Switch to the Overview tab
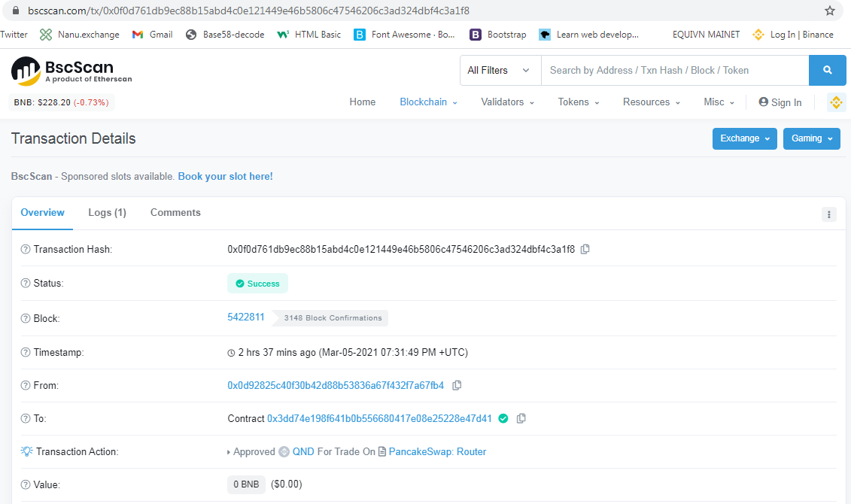The image size is (851, 504). (42, 213)
